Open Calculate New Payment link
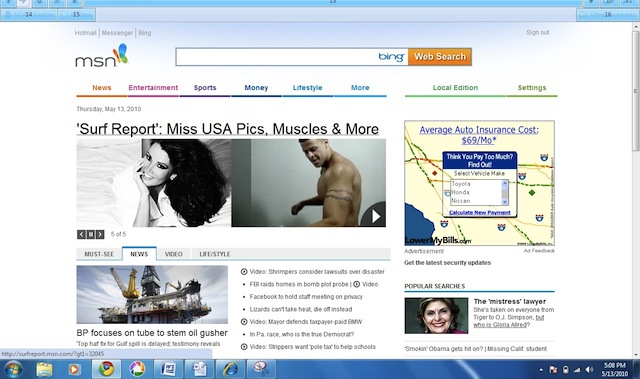This screenshot has width=640, height=379. pyautogui.click(x=480, y=213)
